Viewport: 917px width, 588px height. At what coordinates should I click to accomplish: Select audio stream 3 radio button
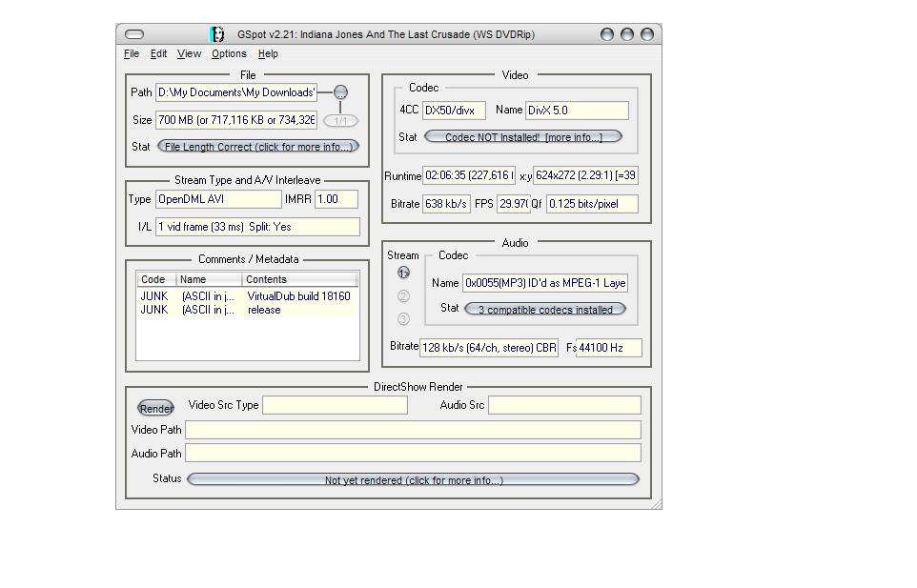(x=403, y=319)
